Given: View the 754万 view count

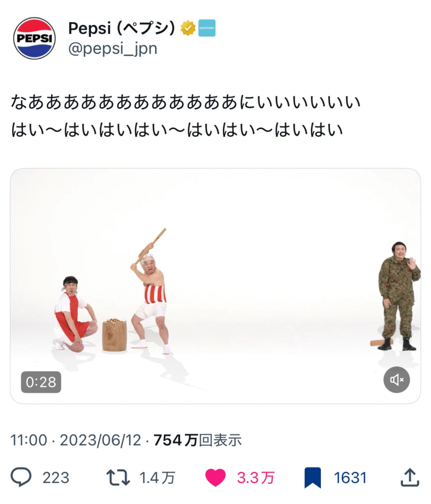Looking at the screenshot, I should (x=198, y=440).
